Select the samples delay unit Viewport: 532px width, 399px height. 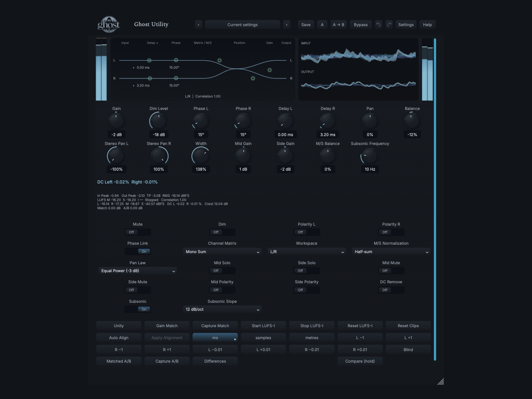[x=263, y=338]
